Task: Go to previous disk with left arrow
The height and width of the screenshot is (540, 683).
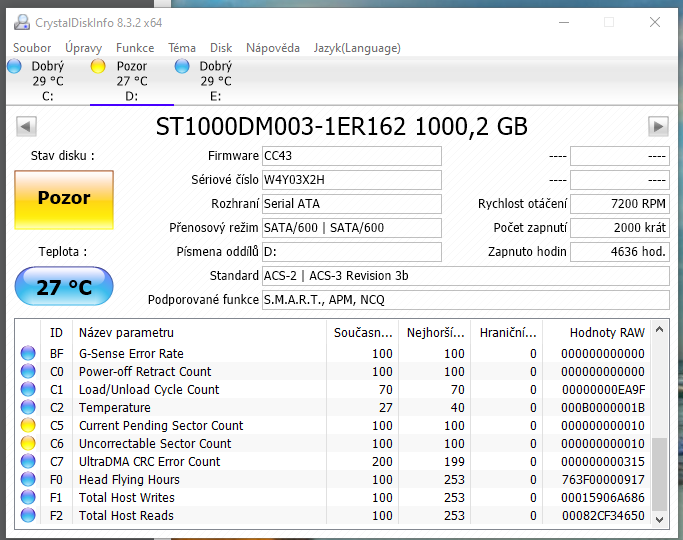Action: coord(27,127)
